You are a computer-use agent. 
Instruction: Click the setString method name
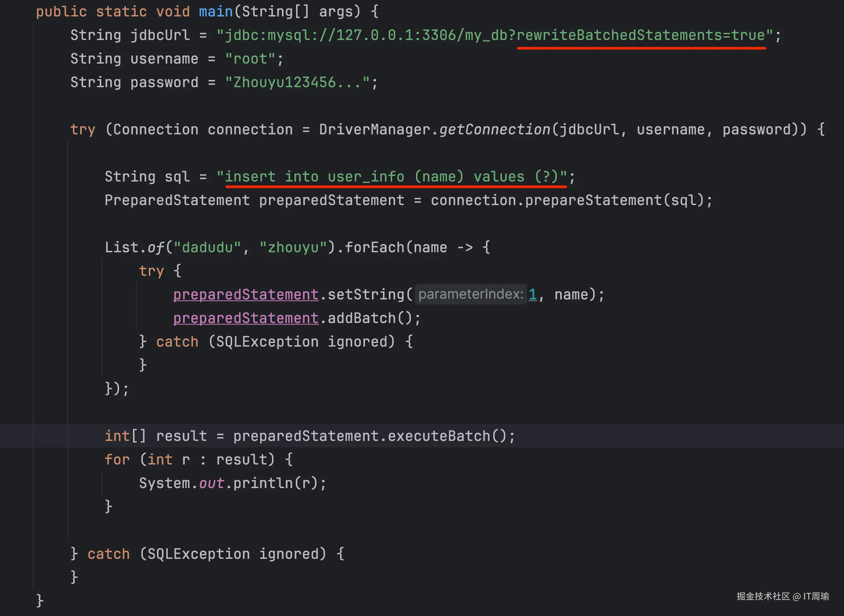(365, 295)
